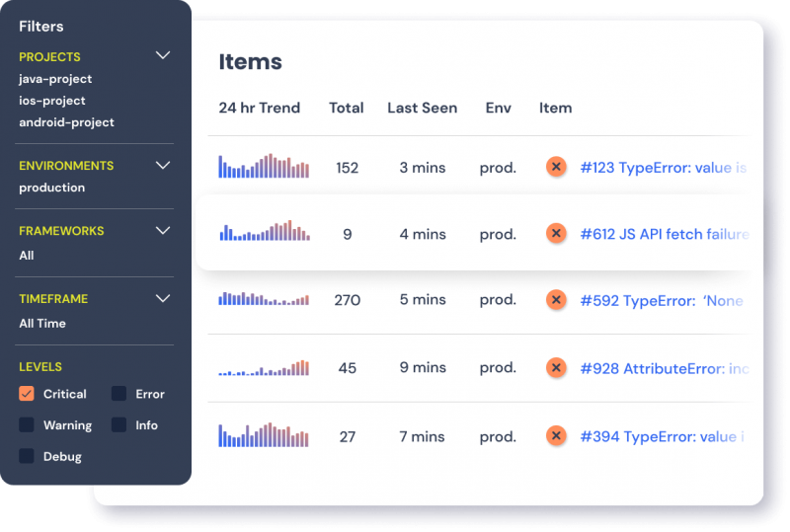
Task: Select ios-project in the Projects list
Action: coord(52,101)
